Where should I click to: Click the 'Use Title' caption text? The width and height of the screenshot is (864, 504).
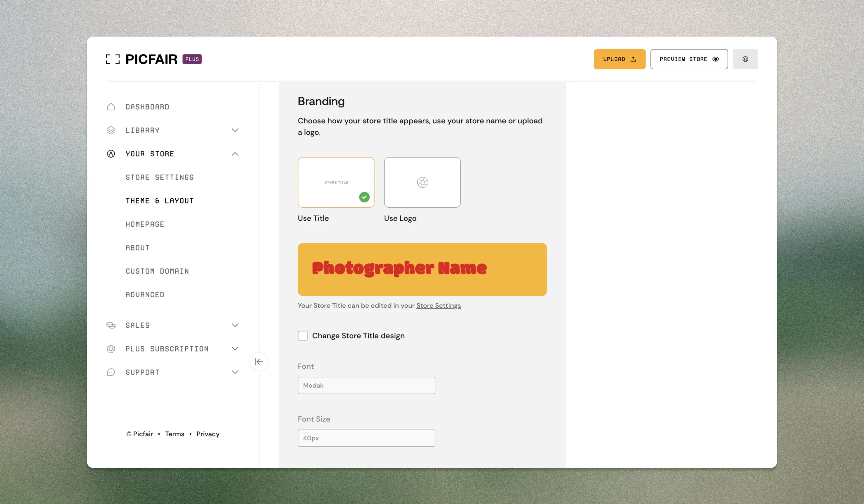(x=313, y=218)
